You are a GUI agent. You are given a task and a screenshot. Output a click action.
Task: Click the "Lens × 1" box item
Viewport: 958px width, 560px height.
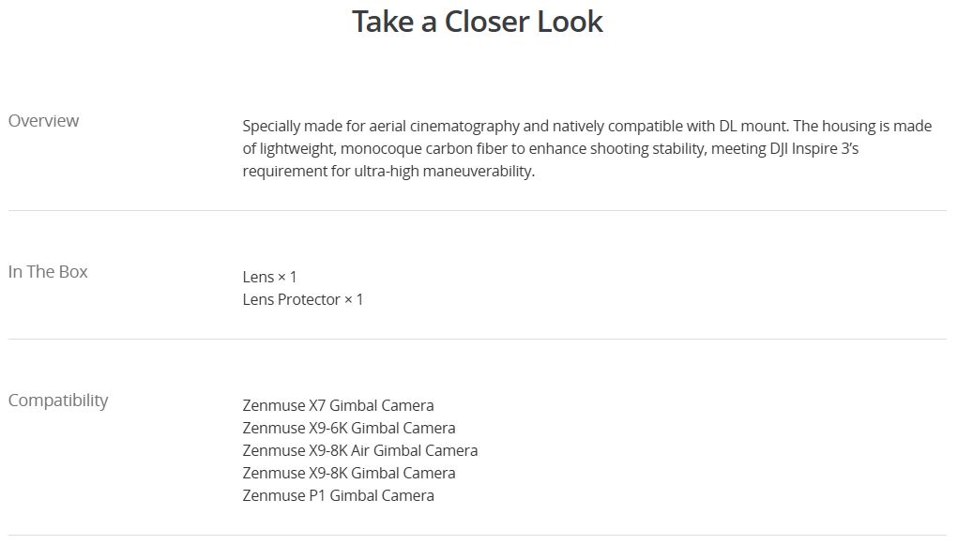click(269, 277)
